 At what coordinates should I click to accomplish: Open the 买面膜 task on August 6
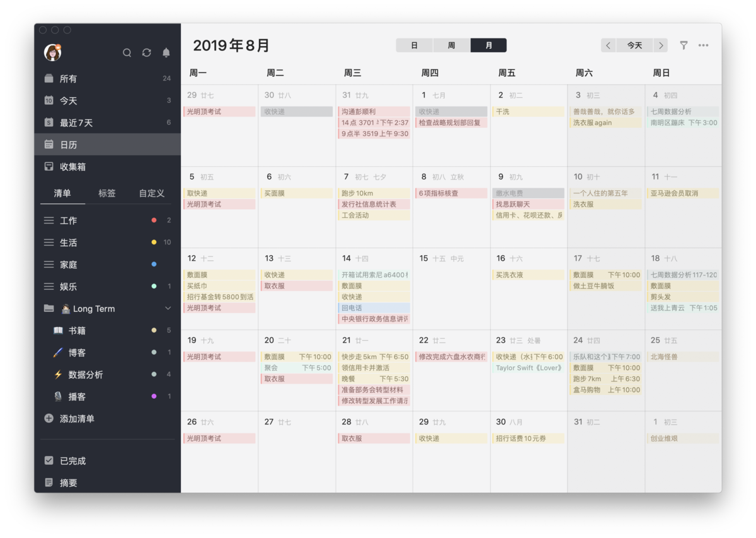pos(297,193)
